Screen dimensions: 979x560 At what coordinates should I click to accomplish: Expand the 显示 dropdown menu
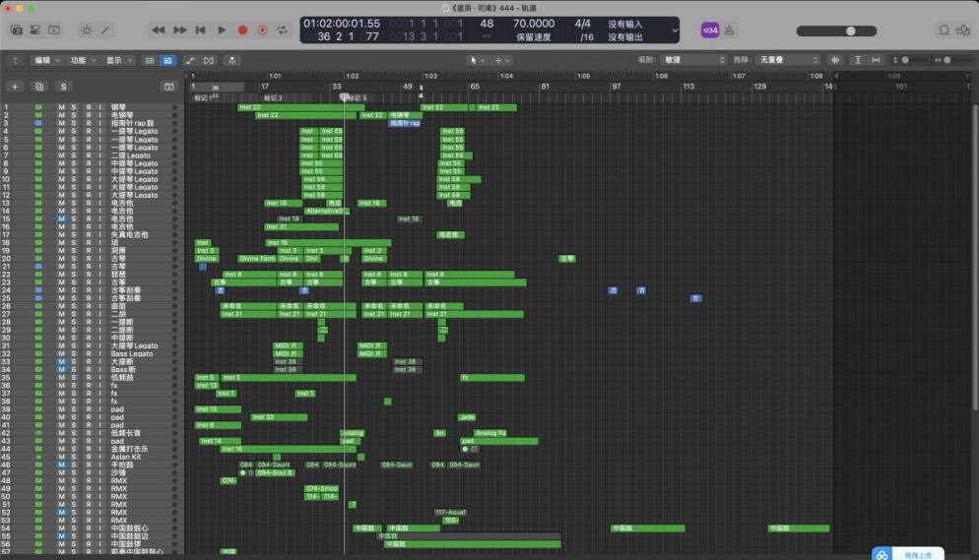click(x=118, y=60)
